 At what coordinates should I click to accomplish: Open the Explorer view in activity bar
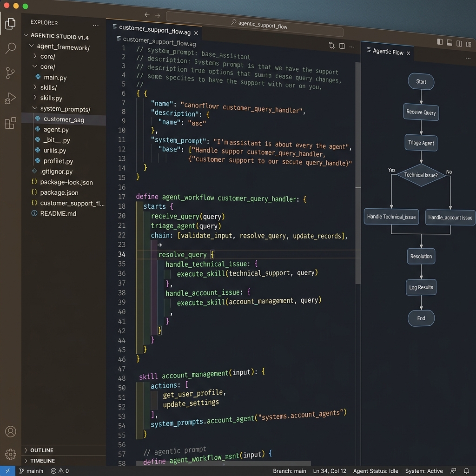[10, 24]
